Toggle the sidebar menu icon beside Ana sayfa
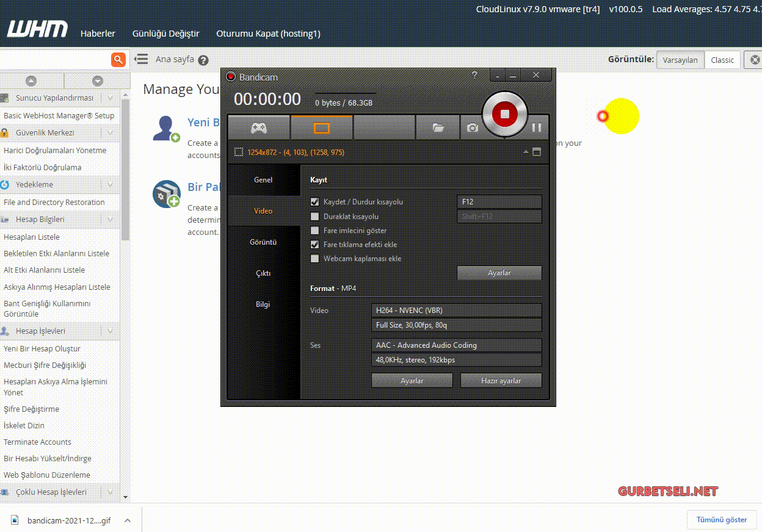The height and width of the screenshot is (532, 762). pyautogui.click(x=142, y=59)
